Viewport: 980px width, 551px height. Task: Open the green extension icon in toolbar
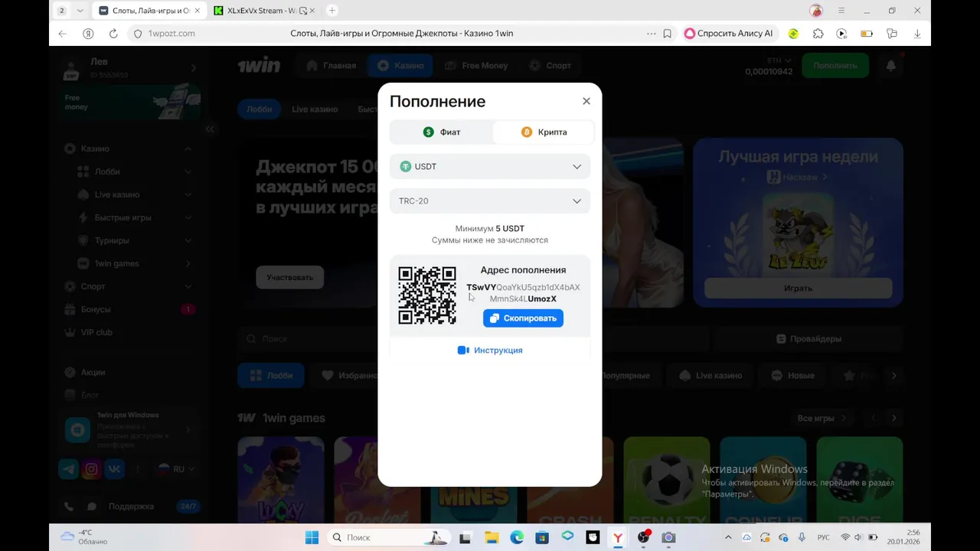pyautogui.click(x=793, y=34)
